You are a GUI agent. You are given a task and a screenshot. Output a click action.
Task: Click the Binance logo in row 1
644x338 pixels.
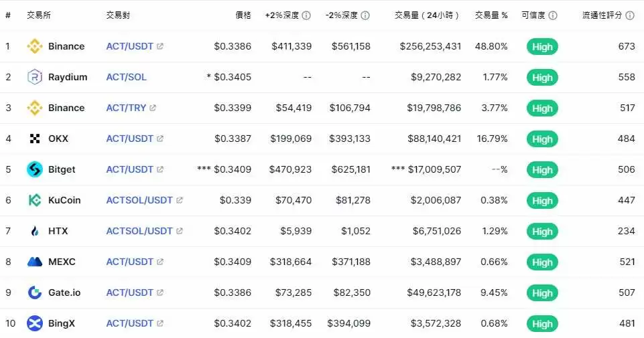pos(34,46)
